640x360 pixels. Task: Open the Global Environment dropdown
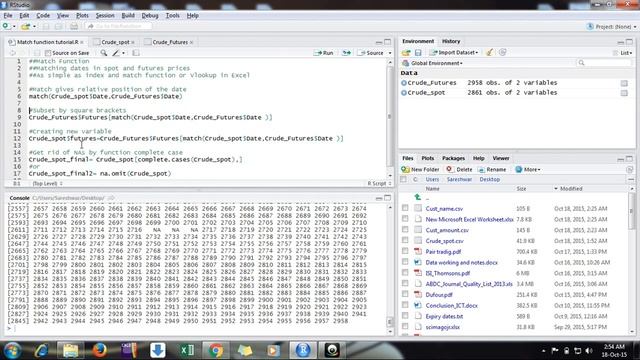[433, 63]
